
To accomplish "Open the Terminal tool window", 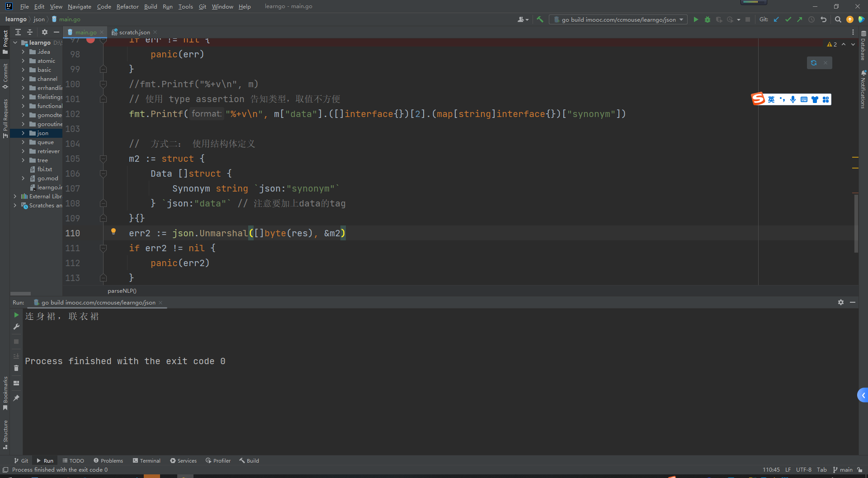I will pyautogui.click(x=146, y=461).
